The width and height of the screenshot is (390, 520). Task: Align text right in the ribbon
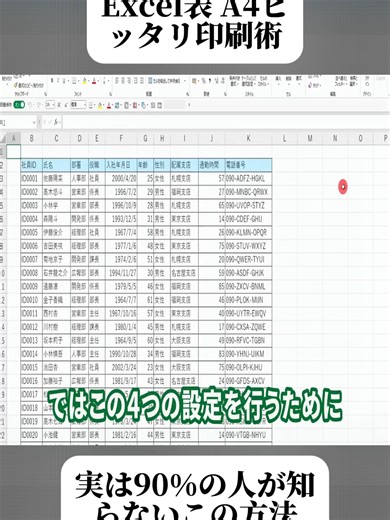point(129,81)
